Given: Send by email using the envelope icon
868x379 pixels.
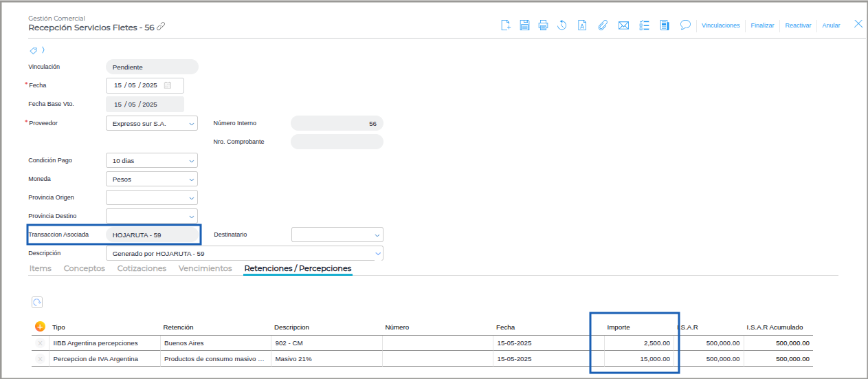Looking at the screenshot, I should tap(623, 25).
